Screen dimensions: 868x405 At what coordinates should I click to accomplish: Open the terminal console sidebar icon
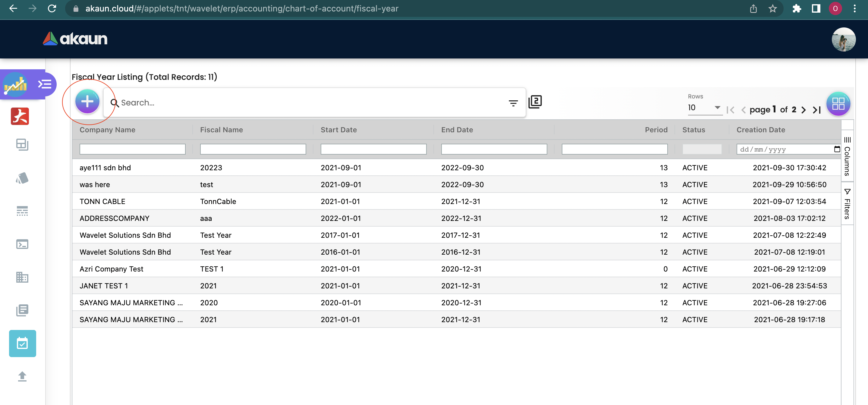click(x=22, y=244)
